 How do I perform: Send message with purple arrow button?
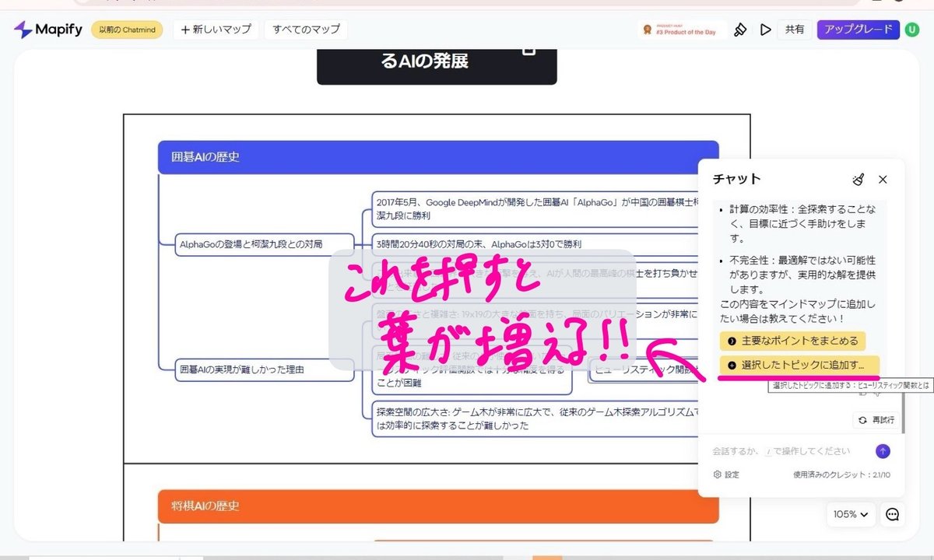coord(883,451)
